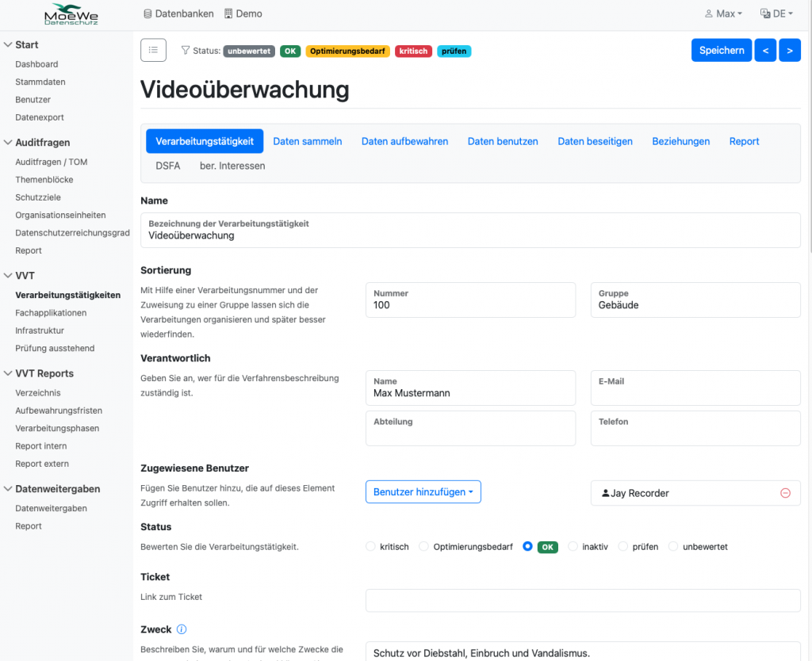Screen dimensions: 812x661
Task: Open Aufbewahrungsfristen in the sidebar
Action: coord(59,411)
